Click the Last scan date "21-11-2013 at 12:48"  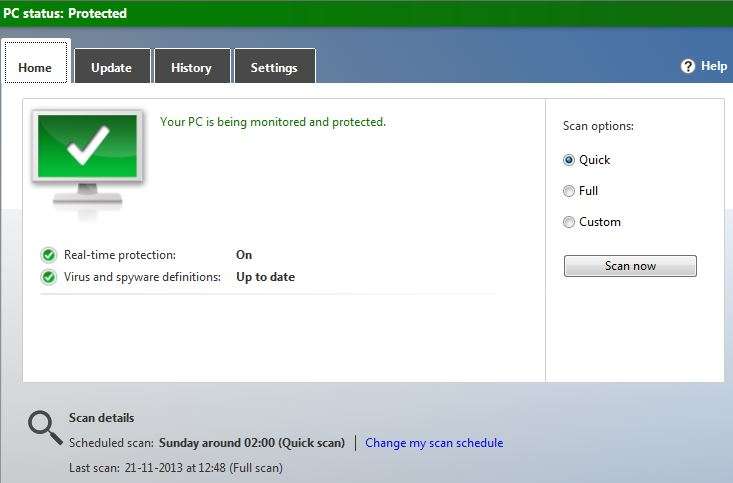click(x=175, y=468)
